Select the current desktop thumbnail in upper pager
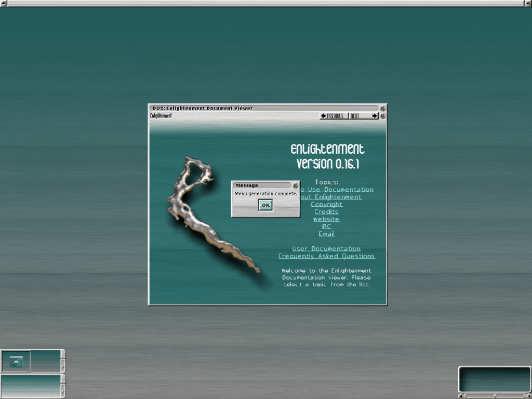The width and height of the screenshot is (532, 399). 16,362
